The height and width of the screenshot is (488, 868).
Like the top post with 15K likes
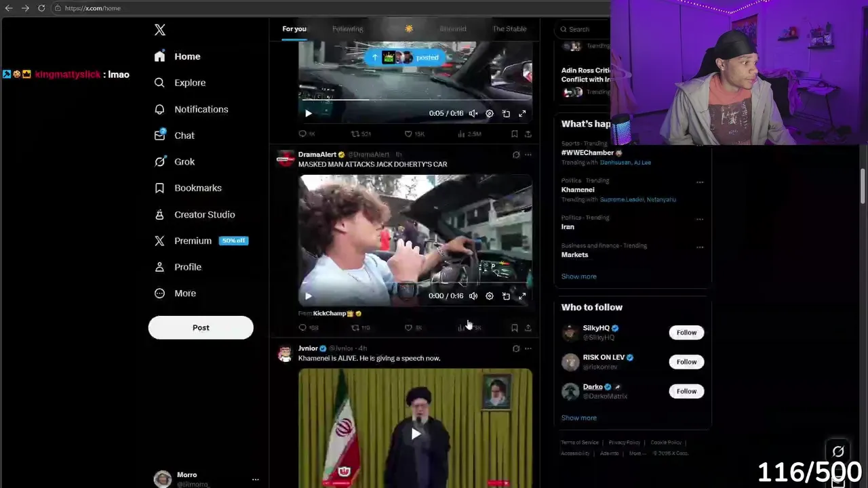[414, 134]
